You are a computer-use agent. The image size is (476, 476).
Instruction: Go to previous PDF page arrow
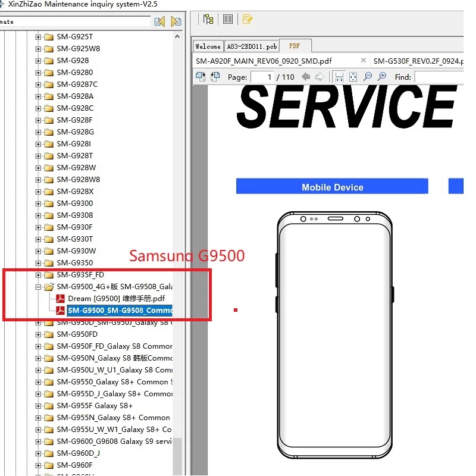pyautogui.click(x=306, y=77)
